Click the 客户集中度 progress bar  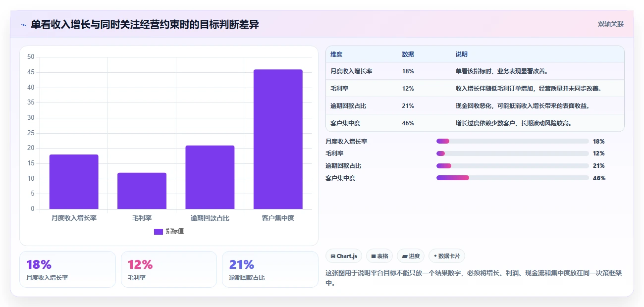tap(512, 178)
